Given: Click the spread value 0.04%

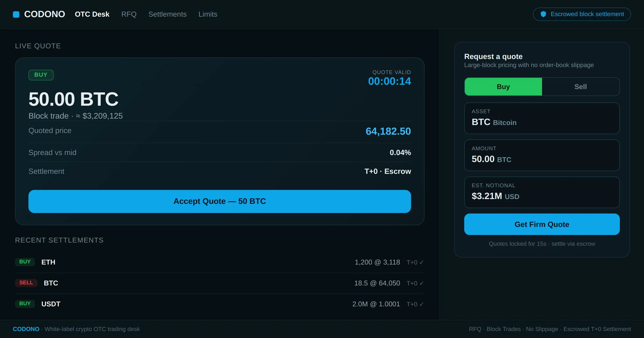Looking at the screenshot, I should tap(400, 153).
